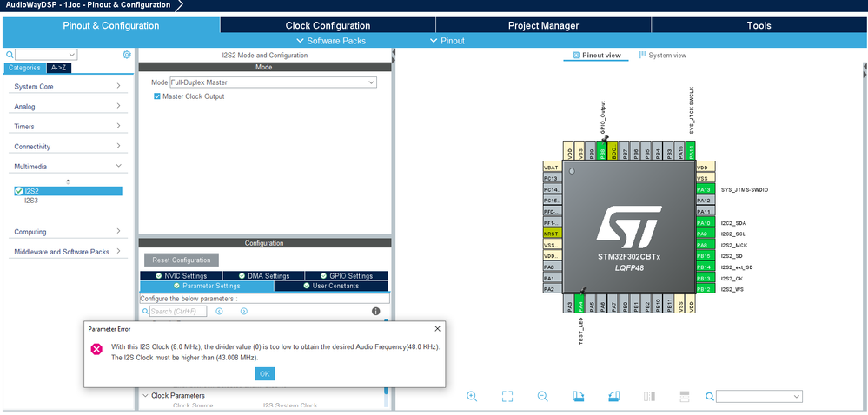Collapse the Multimedia category

68,166
